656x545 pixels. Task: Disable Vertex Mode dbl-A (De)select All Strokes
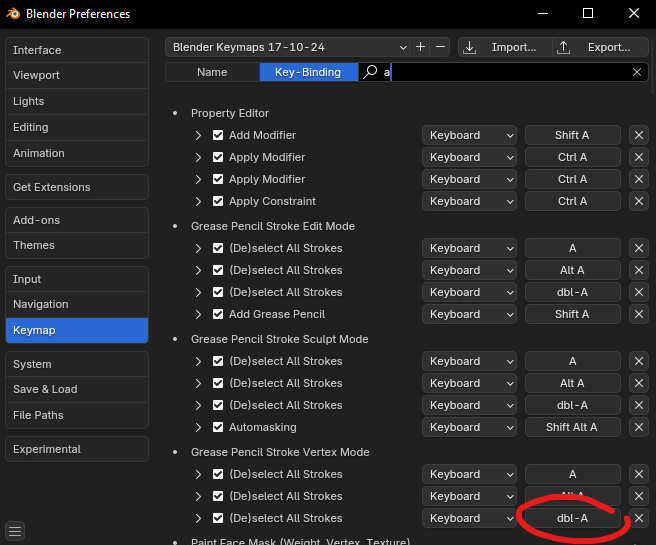click(218, 518)
